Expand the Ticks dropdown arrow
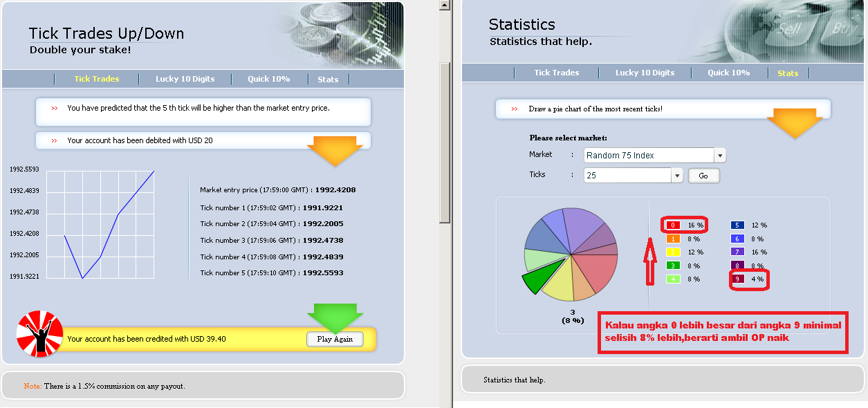The height and width of the screenshot is (408, 868). coord(677,176)
